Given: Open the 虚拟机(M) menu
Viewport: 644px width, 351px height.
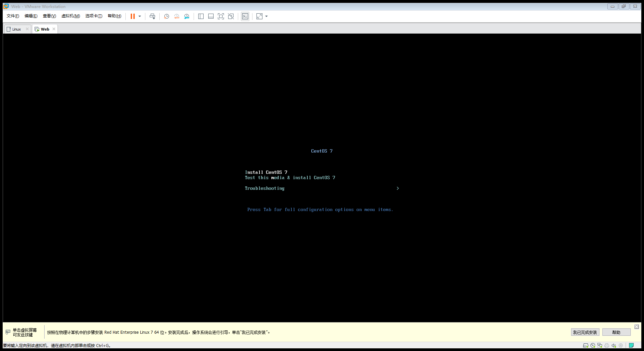Looking at the screenshot, I should point(71,16).
